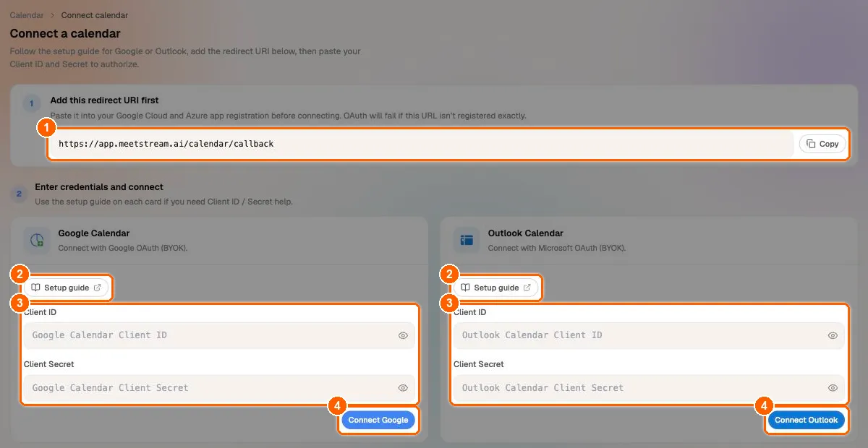Click the redirect URI text field
Screen dimensions: 868x448
(422, 144)
